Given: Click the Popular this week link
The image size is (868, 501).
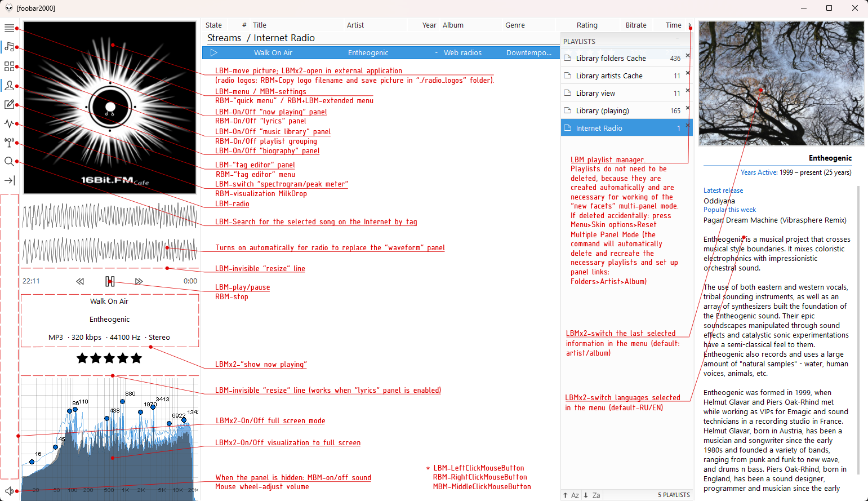Looking at the screenshot, I should point(729,210).
